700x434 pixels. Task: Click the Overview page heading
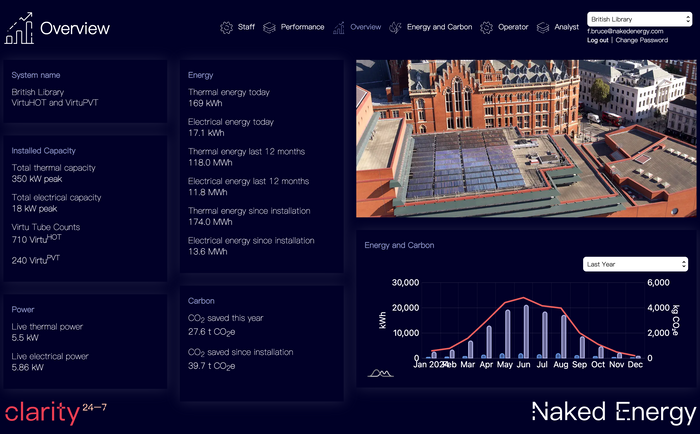[75, 28]
